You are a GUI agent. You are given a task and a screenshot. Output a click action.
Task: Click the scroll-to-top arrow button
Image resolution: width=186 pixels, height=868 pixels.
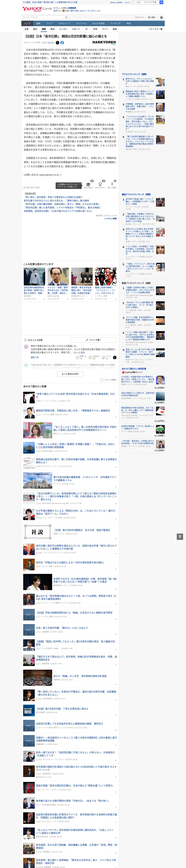pos(180,537)
